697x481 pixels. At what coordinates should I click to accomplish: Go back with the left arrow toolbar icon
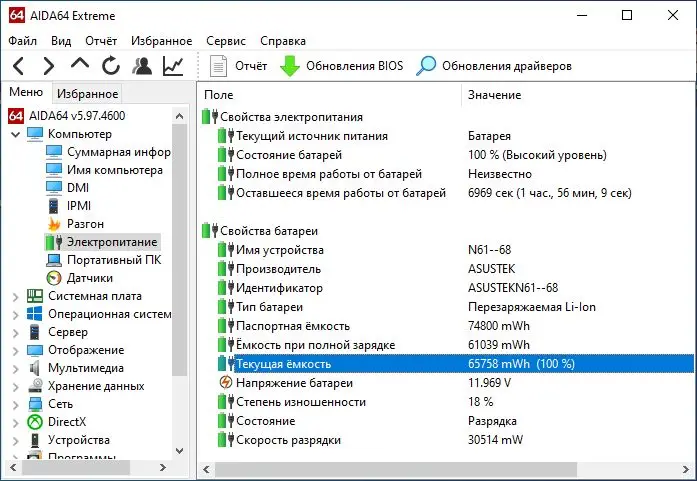(18, 66)
